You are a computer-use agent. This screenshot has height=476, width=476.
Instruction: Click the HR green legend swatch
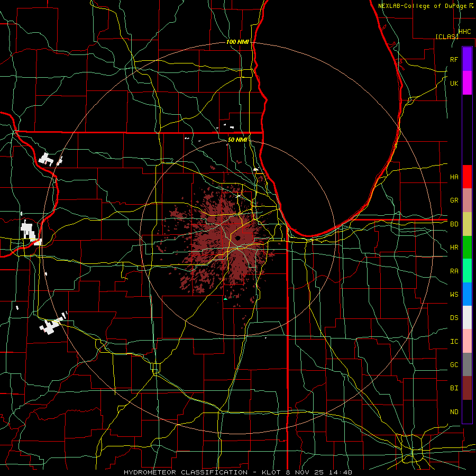coord(467,247)
